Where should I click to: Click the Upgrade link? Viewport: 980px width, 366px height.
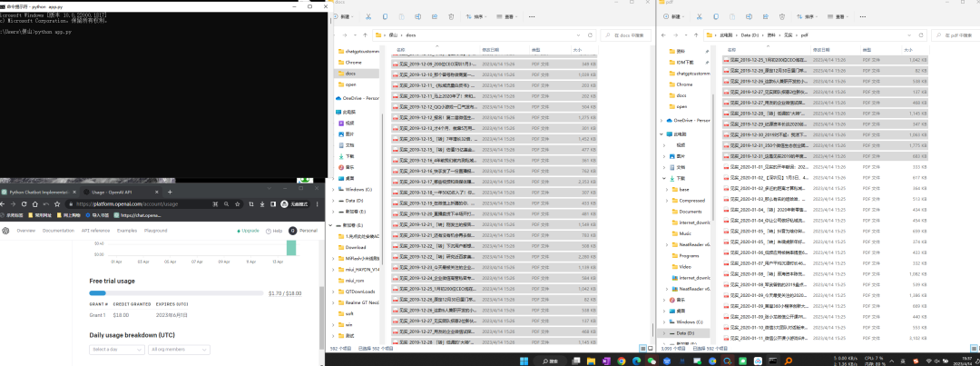point(248,231)
